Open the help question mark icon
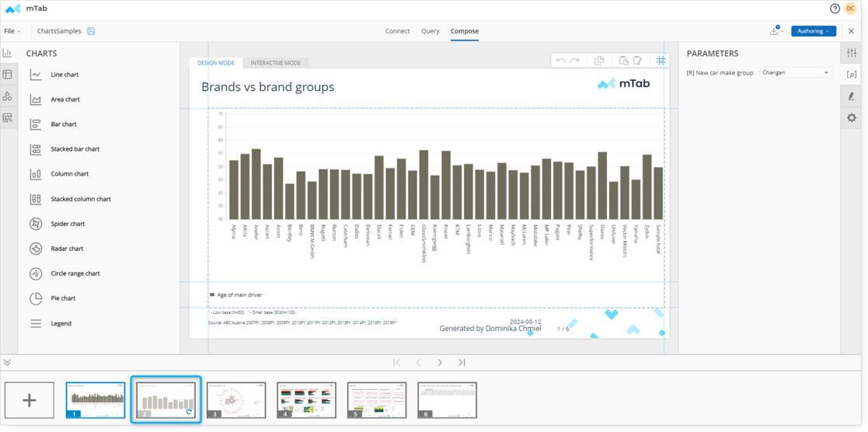This screenshot has width=868, height=432. click(x=835, y=9)
